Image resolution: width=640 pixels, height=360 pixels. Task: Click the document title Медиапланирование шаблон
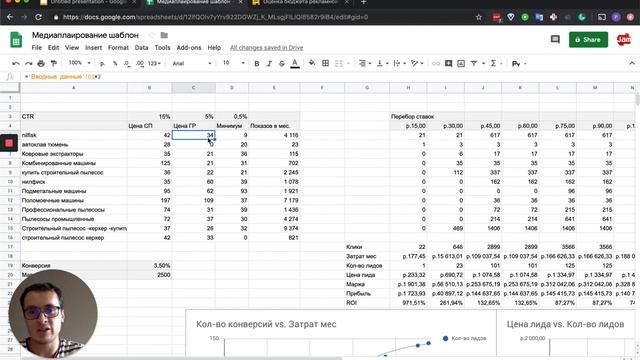[x=85, y=36]
